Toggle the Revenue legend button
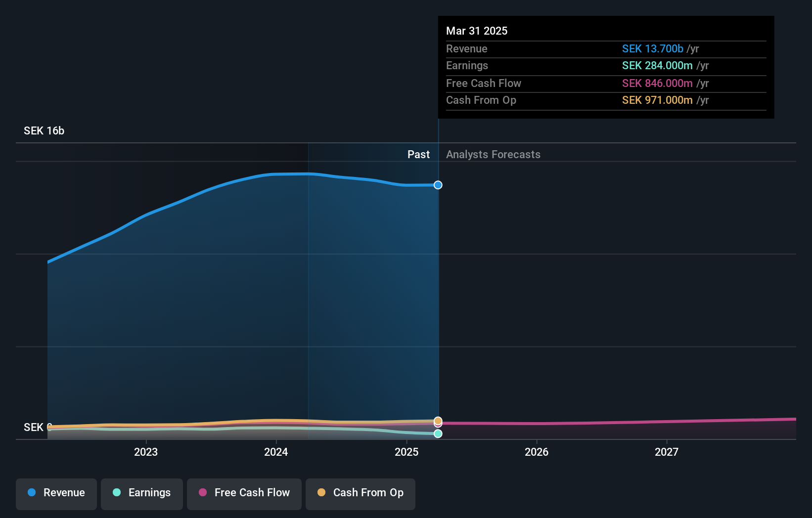Viewport: 812px width, 518px height. pos(56,494)
